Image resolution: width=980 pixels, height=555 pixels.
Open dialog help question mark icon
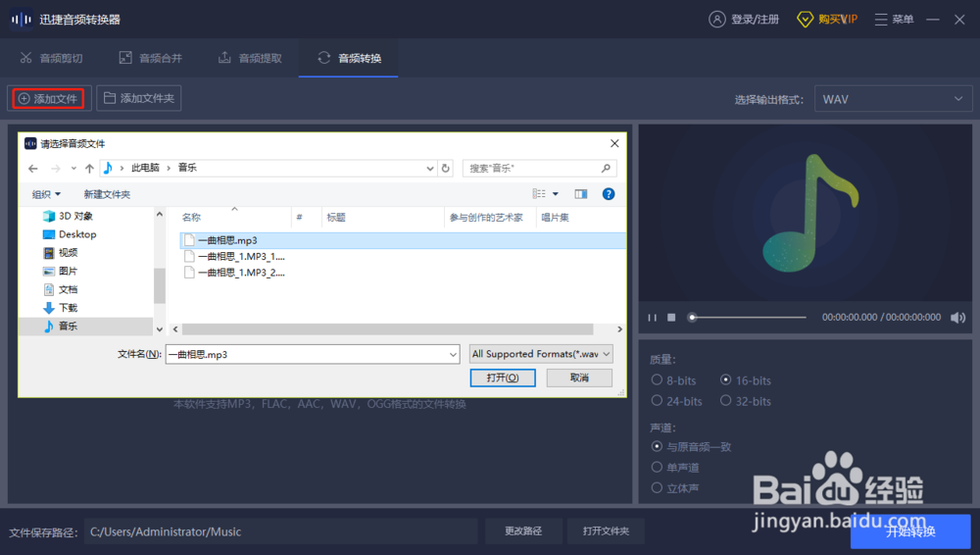click(x=609, y=194)
